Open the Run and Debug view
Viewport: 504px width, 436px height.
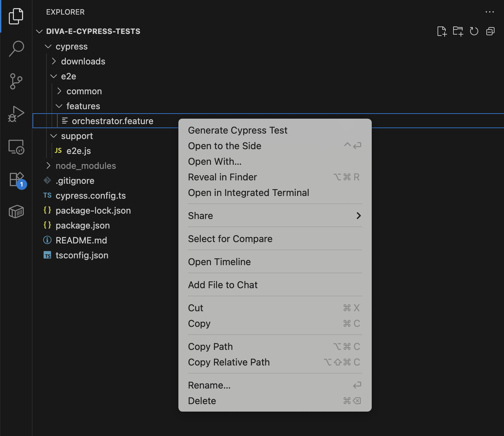tap(16, 114)
